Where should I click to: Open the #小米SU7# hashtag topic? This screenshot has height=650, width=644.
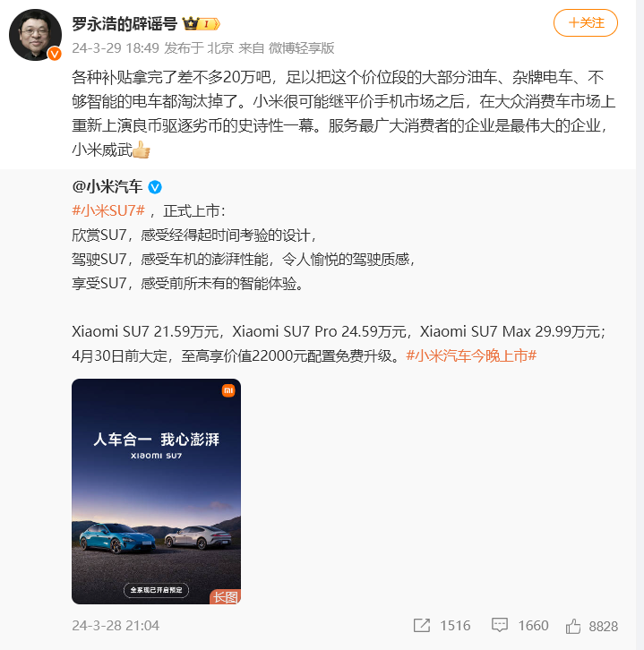[x=108, y=211]
